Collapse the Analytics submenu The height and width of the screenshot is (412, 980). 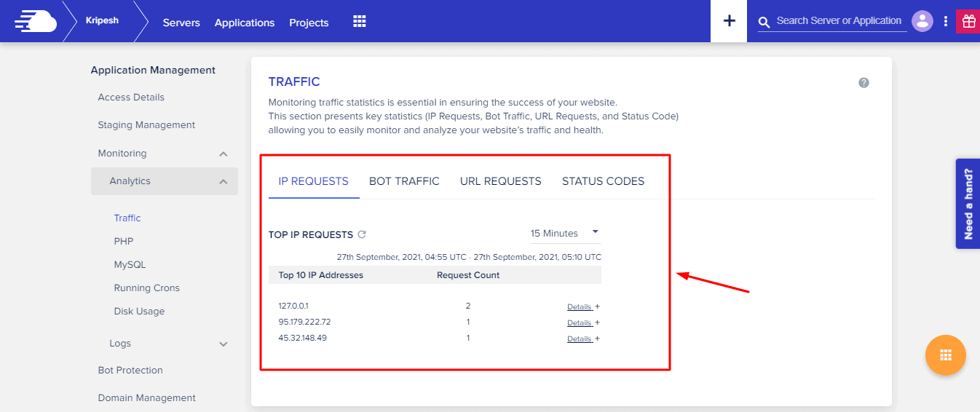tap(224, 181)
